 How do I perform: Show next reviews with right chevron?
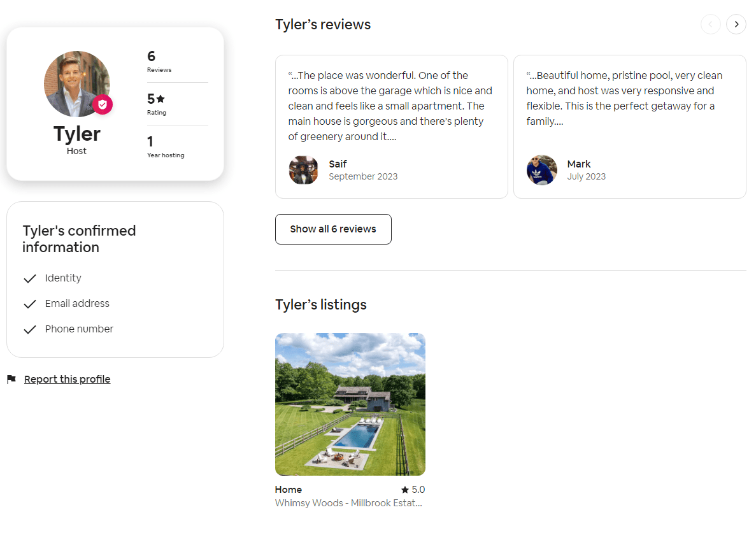(736, 24)
